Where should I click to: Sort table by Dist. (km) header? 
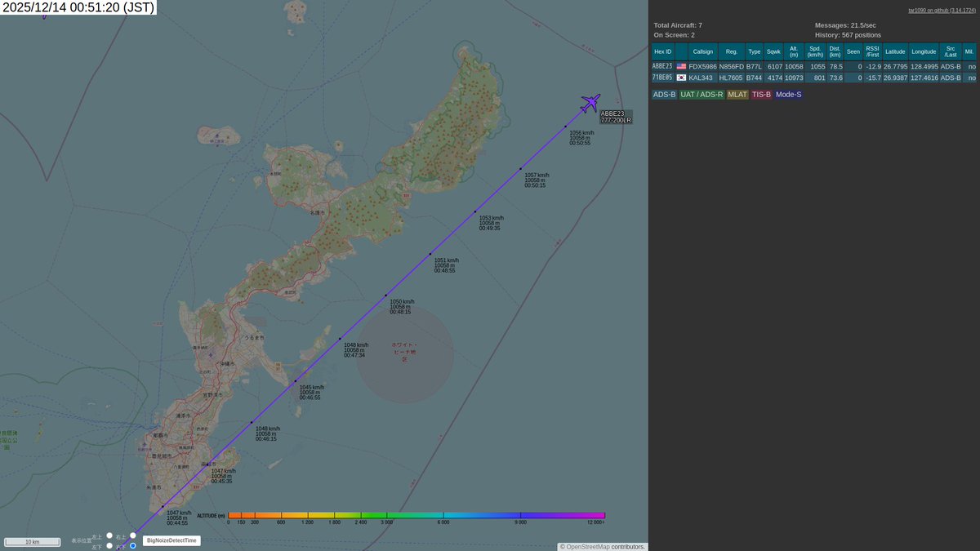pos(835,51)
